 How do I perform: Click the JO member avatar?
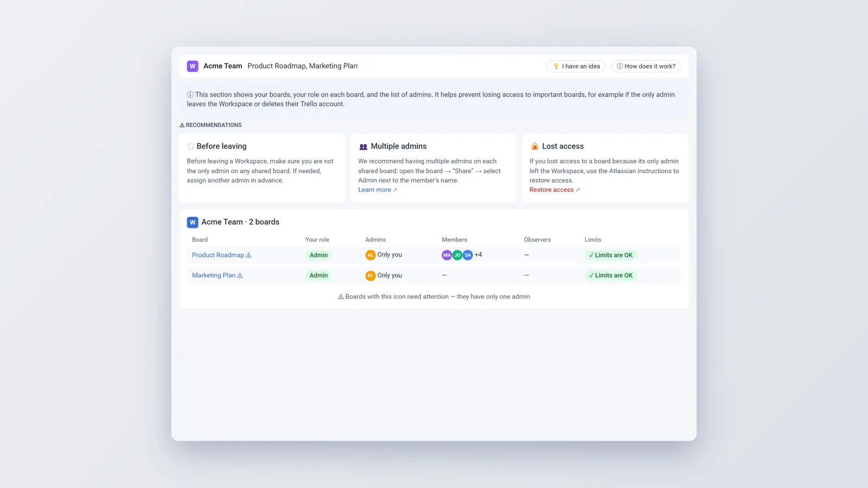pos(457,255)
